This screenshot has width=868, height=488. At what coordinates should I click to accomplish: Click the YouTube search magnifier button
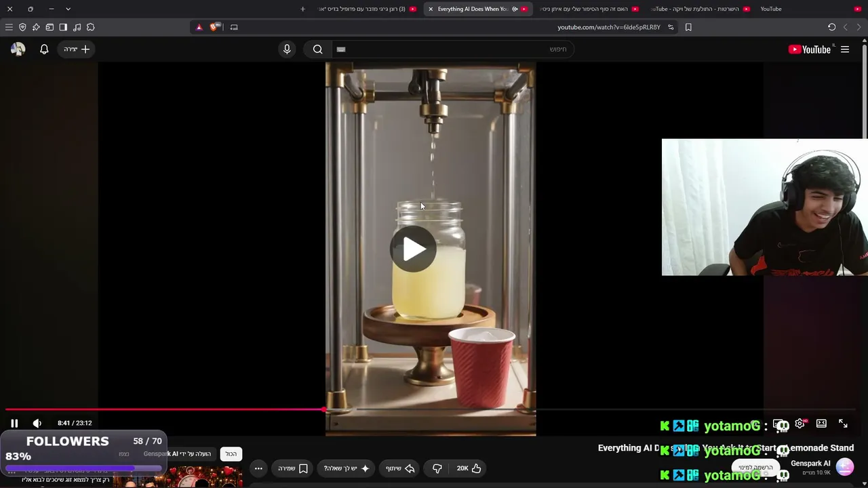tap(317, 49)
